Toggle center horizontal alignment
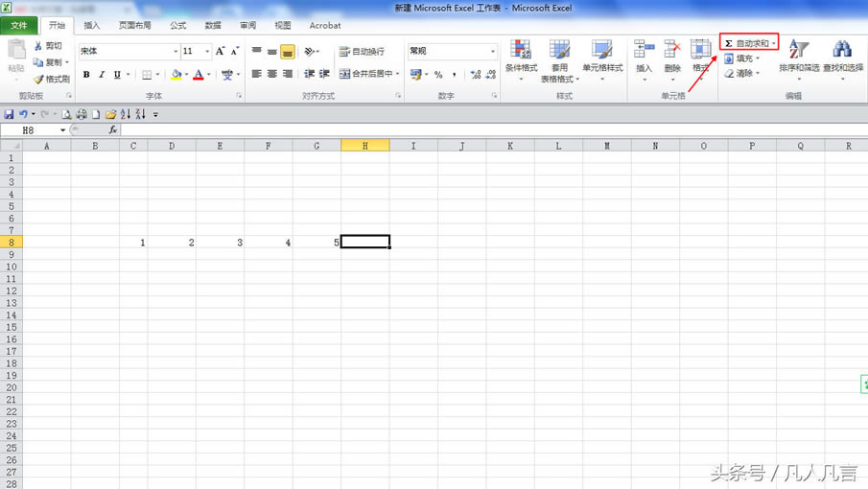 click(x=271, y=74)
